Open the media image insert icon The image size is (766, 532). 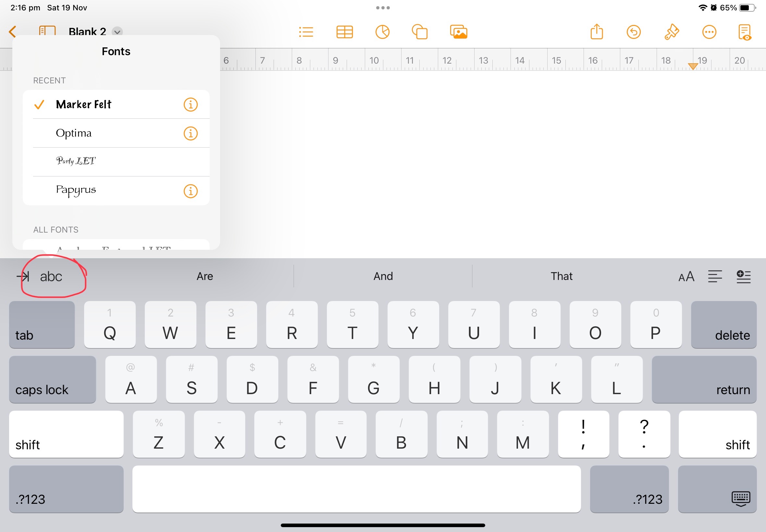tap(459, 32)
